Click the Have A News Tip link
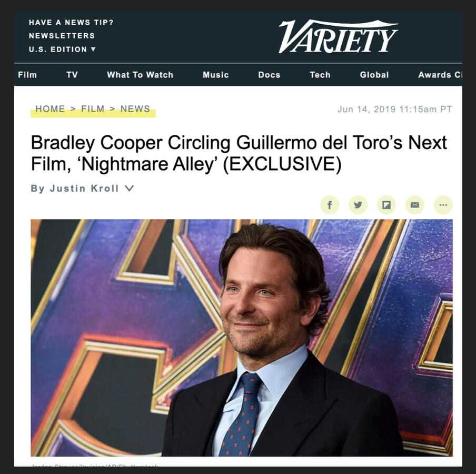Image resolution: width=476 pixels, height=474 pixels. coord(71,23)
